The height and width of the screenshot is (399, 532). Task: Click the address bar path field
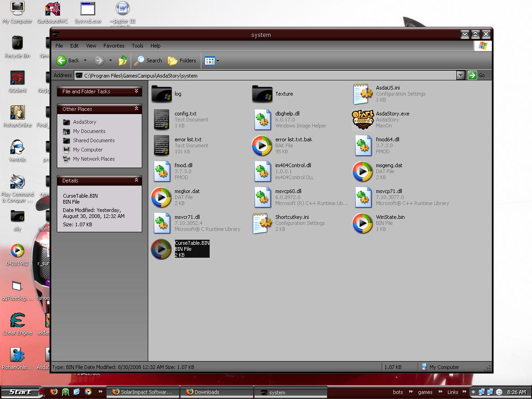point(268,75)
